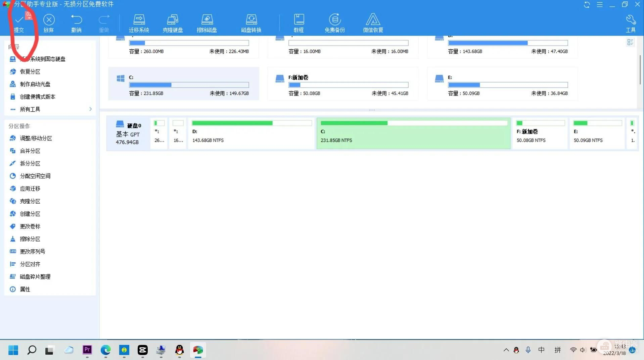Click the microphone tray icon
The height and width of the screenshot is (360, 644).
[x=528, y=350]
